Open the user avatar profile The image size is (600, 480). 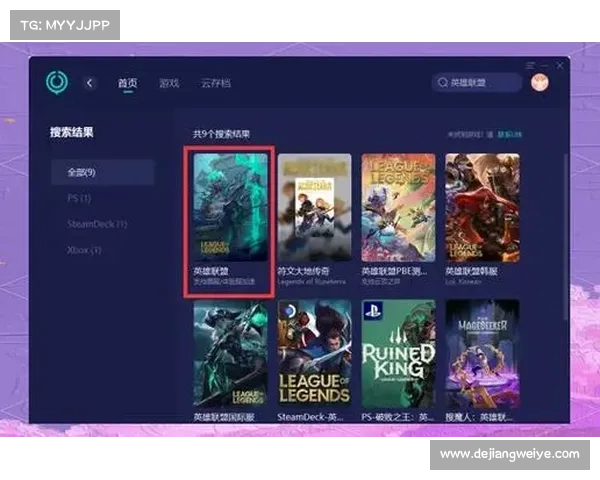click(x=540, y=83)
